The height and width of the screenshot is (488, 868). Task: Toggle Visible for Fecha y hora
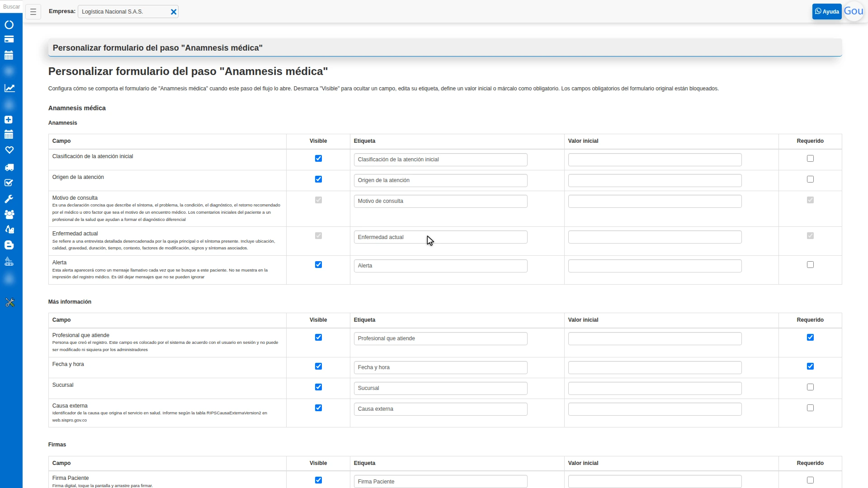[318, 366]
